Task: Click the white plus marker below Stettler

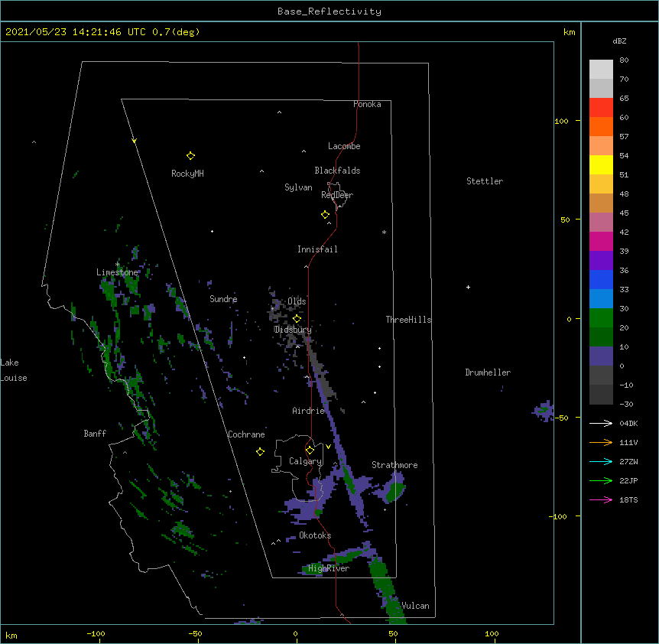Action: click(468, 287)
